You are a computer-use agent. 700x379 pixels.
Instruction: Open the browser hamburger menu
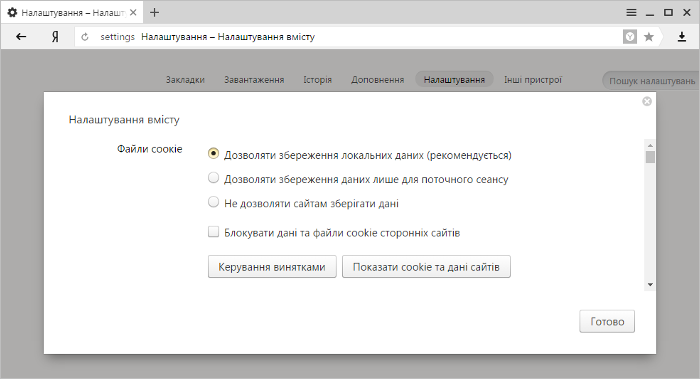coord(631,12)
